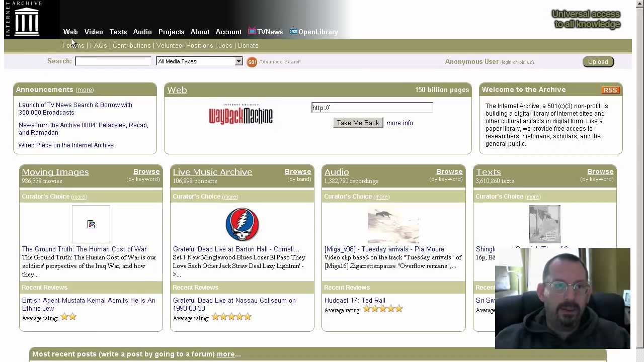644x362 pixels.
Task: Open the Web menu item
Action: [70, 32]
